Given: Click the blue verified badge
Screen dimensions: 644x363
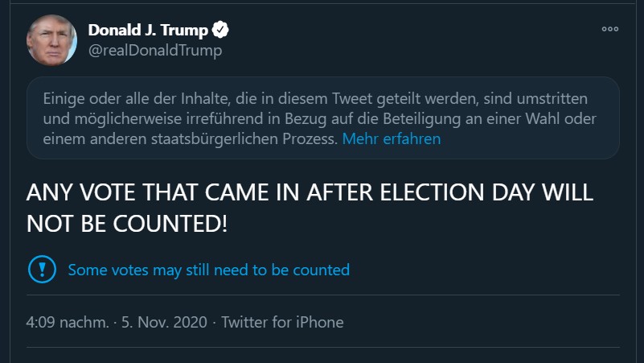Looking at the screenshot, I should click(221, 30).
